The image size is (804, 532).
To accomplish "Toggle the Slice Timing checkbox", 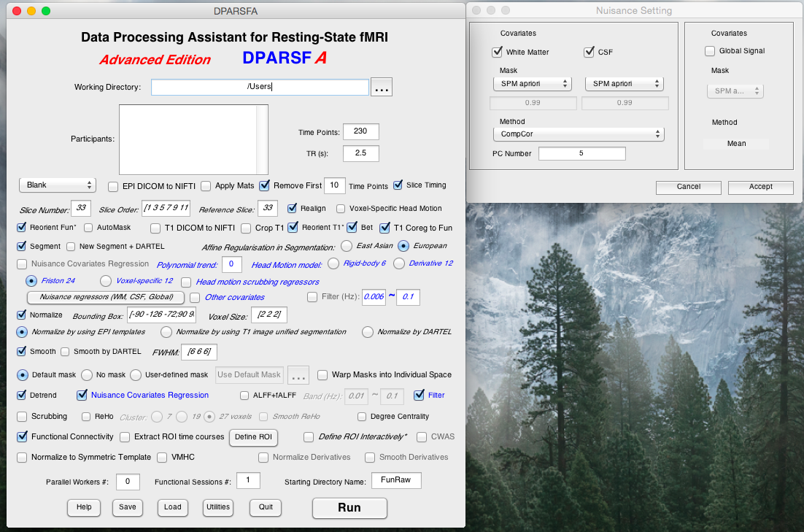I will pyautogui.click(x=398, y=185).
